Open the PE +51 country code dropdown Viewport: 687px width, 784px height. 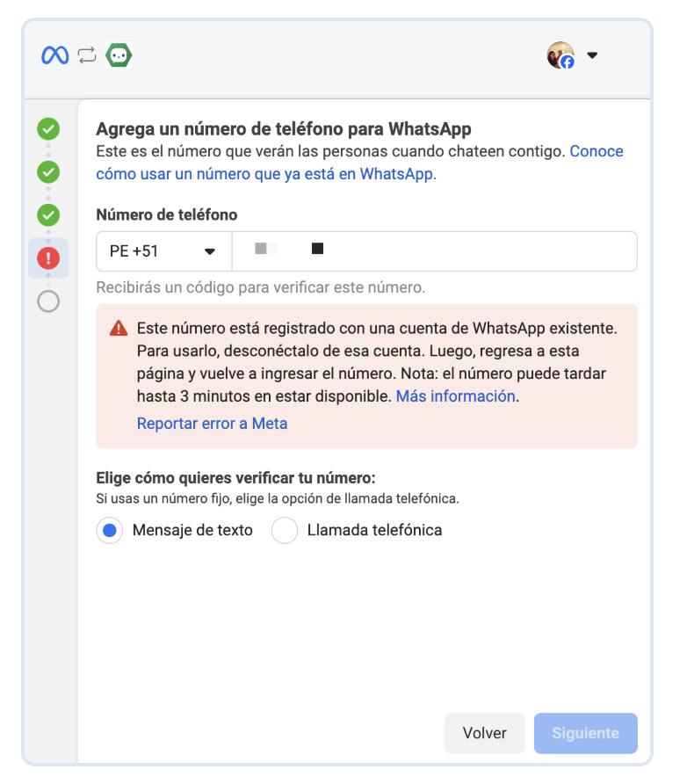click(164, 251)
